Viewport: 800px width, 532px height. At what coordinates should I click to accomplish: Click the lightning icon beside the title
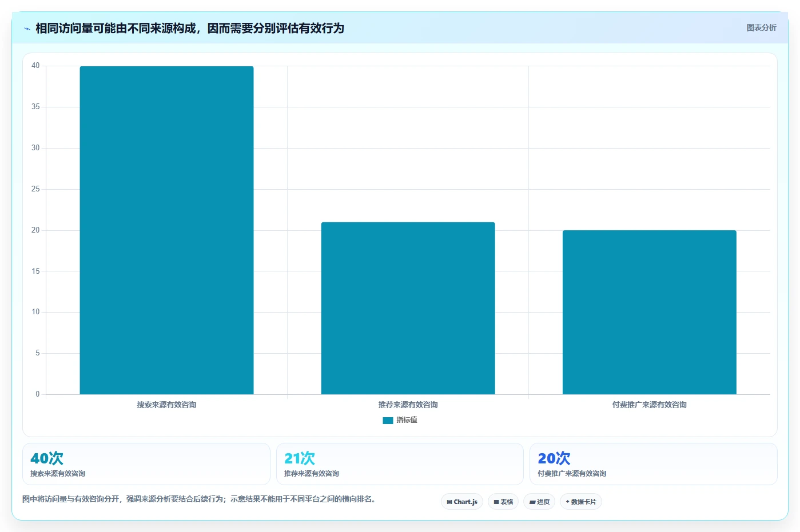27,29
